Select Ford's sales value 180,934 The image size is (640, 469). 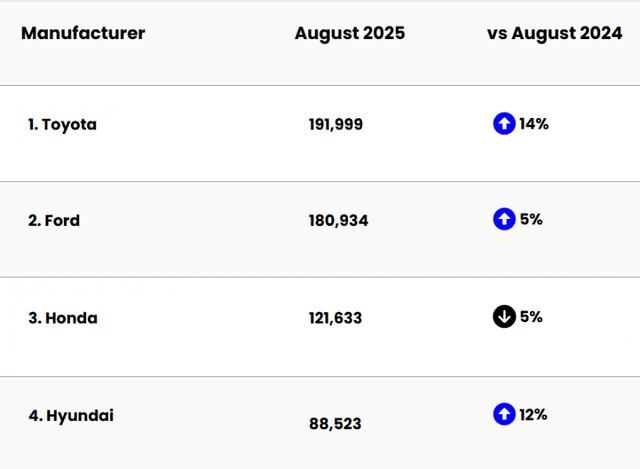(x=338, y=220)
